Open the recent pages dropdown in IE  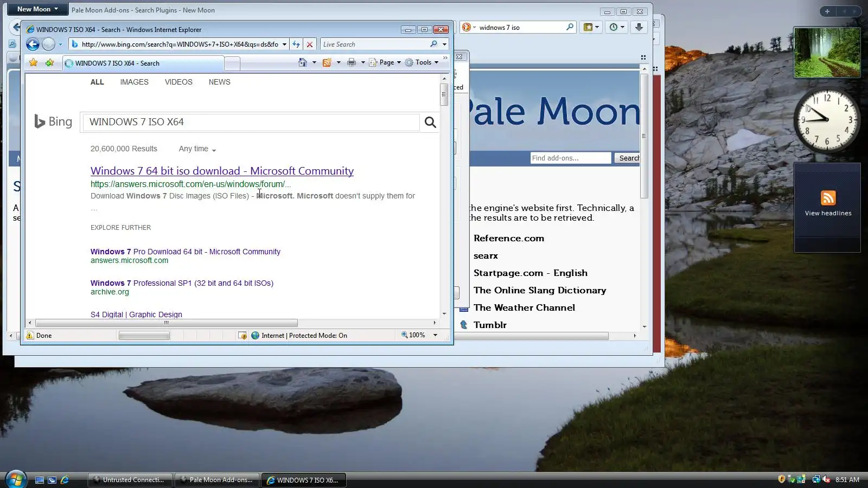pyautogui.click(x=60, y=44)
